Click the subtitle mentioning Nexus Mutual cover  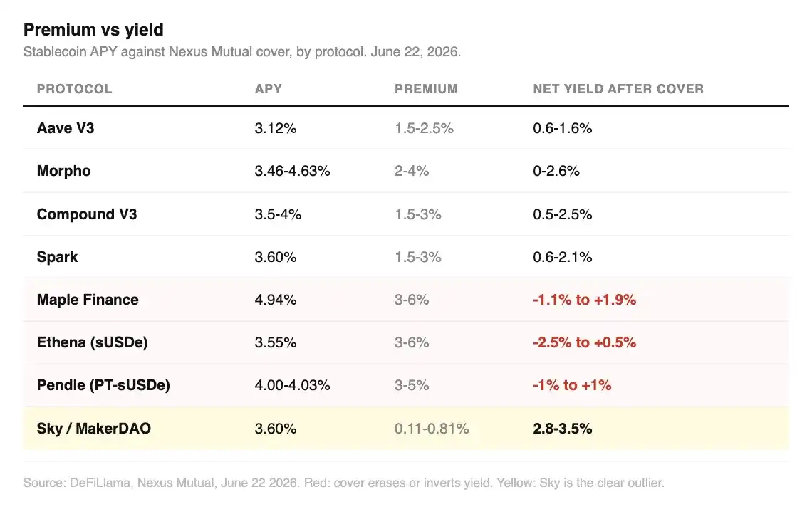pos(242,52)
